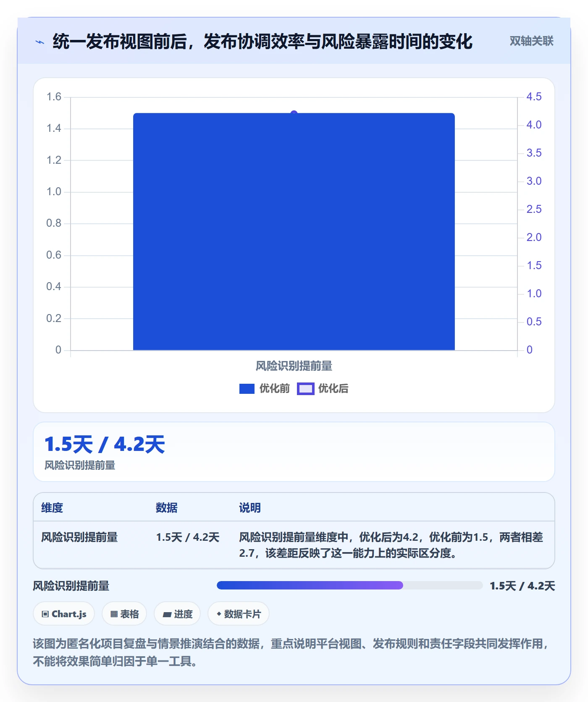Click the gradient progress bar
Image resolution: width=588 pixels, height=702 pixels.
[x=349, y=585]
